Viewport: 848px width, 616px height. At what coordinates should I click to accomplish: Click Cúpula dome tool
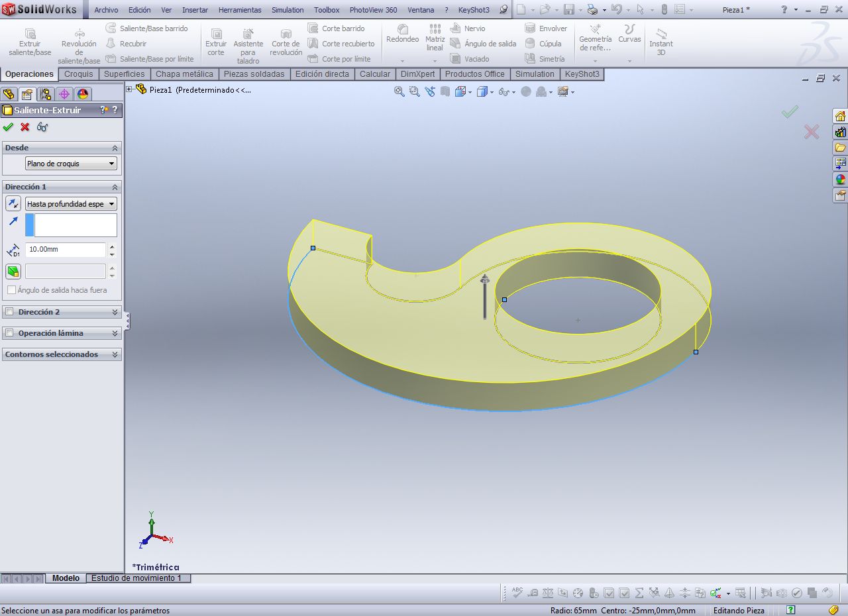pyautogui.click(x=543, y=44)
